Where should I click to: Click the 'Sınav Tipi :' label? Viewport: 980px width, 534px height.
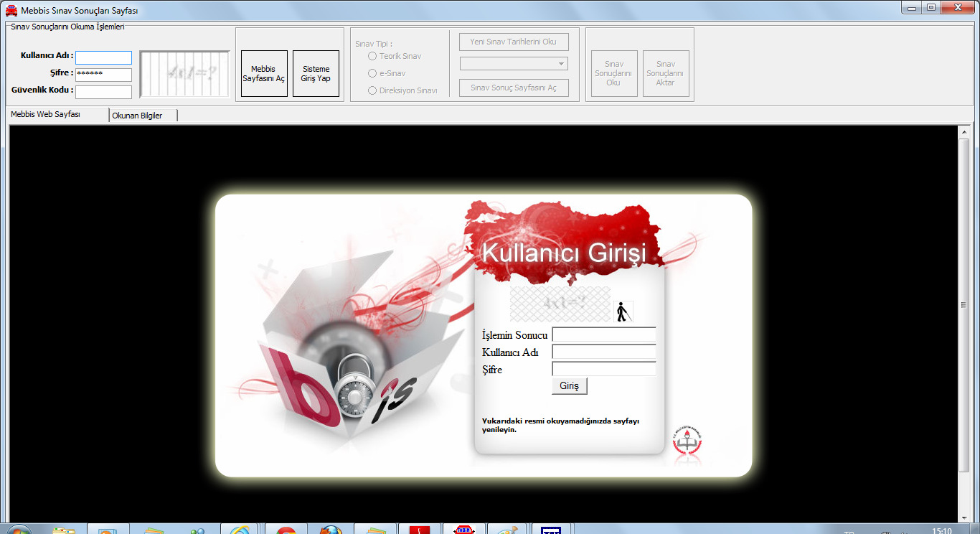click(x=374, y=44)
